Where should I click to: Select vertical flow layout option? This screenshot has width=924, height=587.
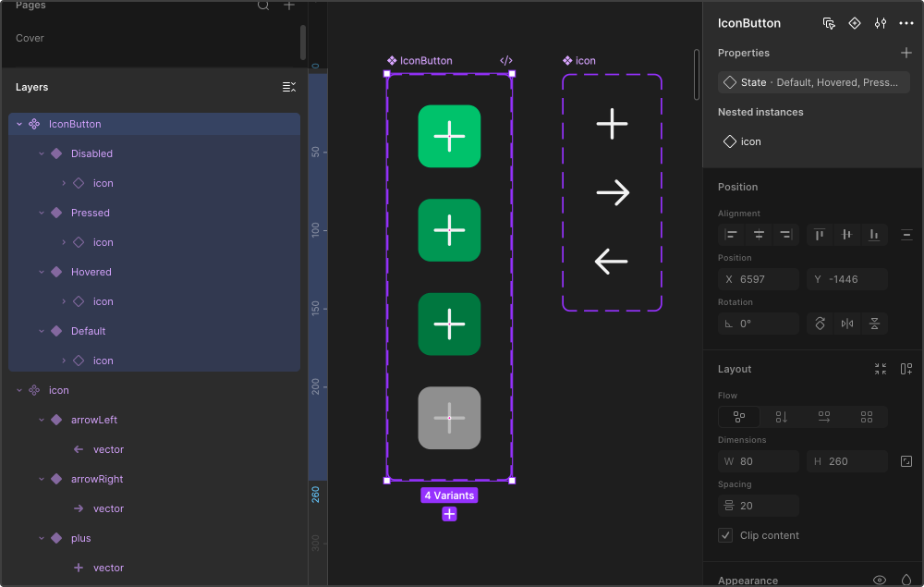pyautogui.click(x=782, y=417)
